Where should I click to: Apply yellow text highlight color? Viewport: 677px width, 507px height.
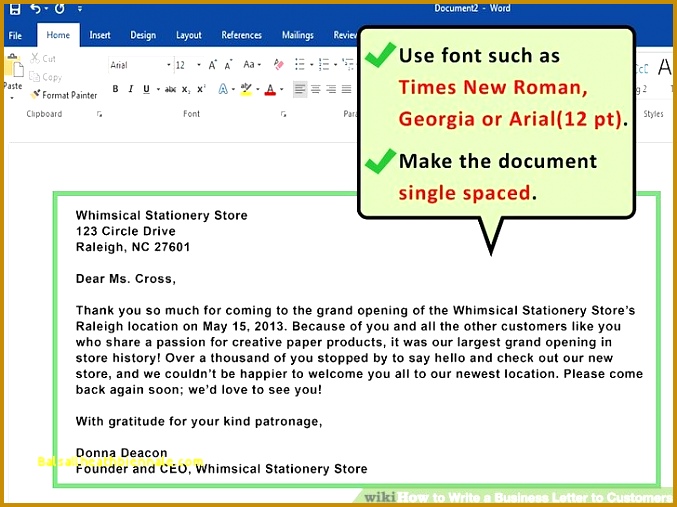(247, 89)
